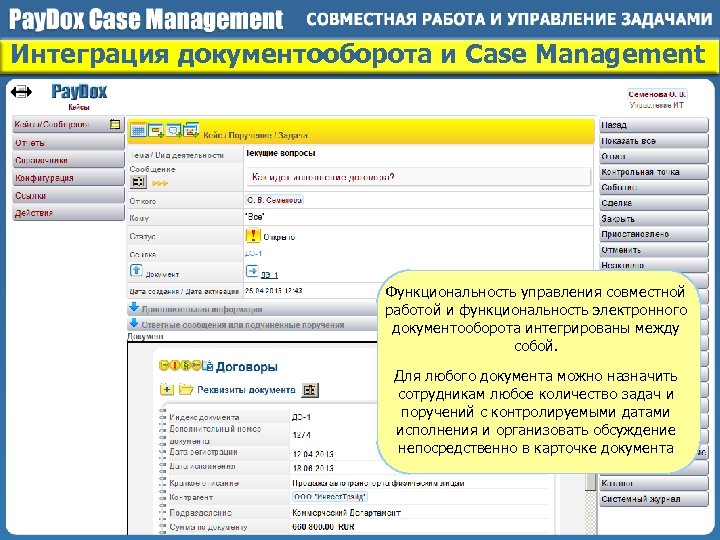
Task: Click the blue up-arrow icon beside Документ
Action: tap(136, 271)
